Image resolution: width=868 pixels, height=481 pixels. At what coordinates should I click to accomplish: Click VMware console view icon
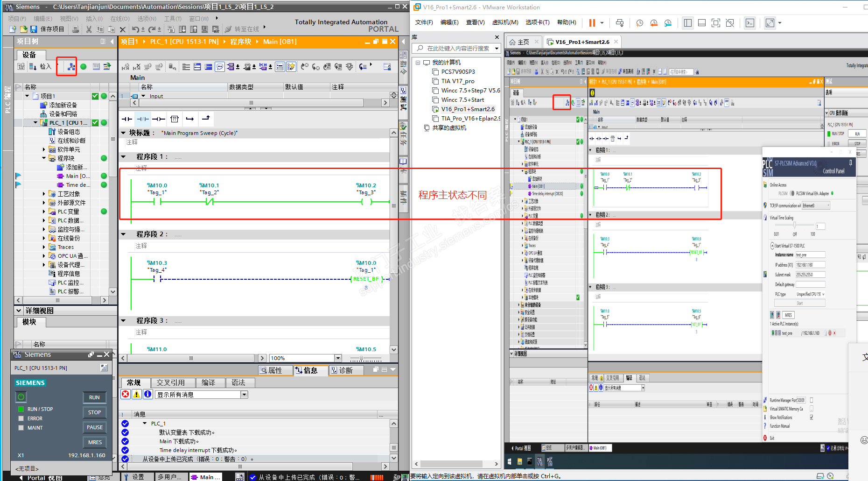pos(750,23)
